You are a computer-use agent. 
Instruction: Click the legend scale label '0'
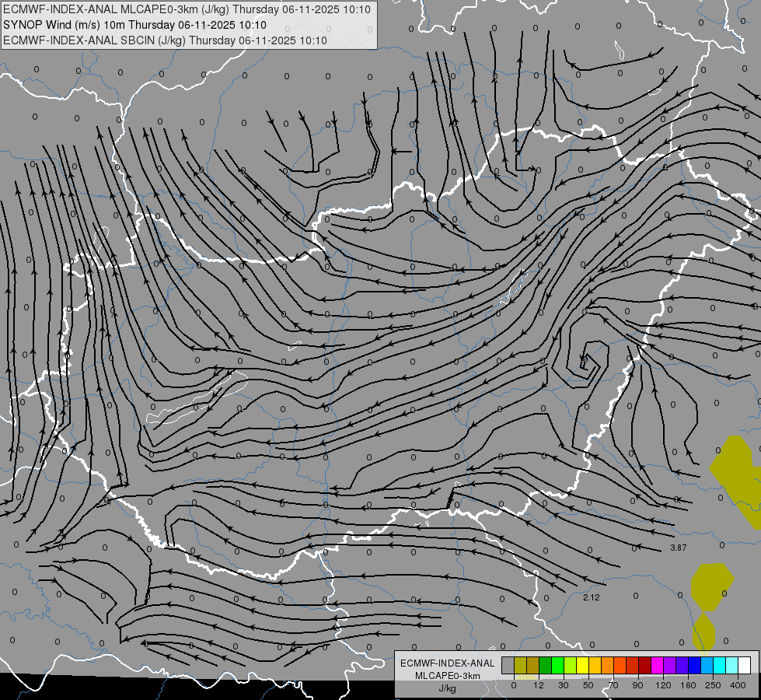coord(514,685)
